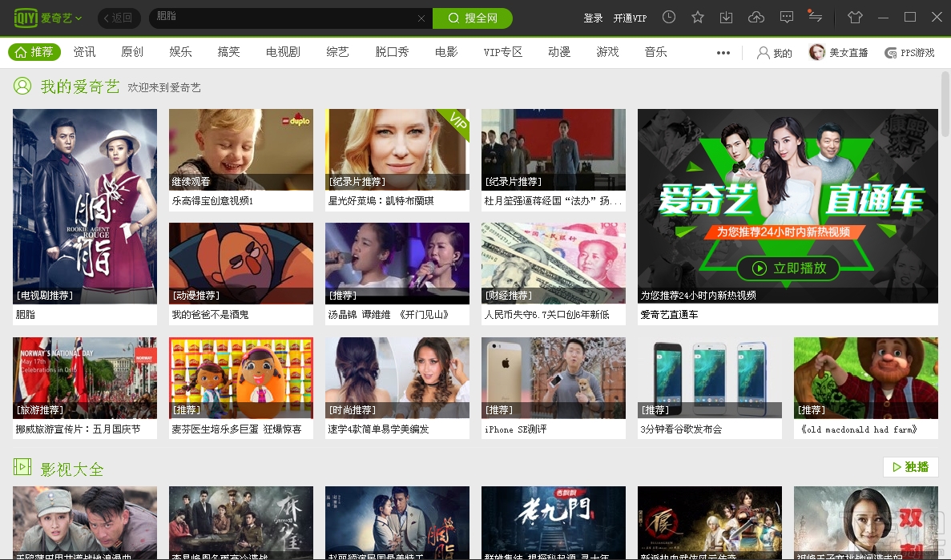The height and width of the screenshot is (560, 951).
Task: Open 乐高得宝创意视频1 thumbnail
Action: pyautogui.click(x=241, y=150)
